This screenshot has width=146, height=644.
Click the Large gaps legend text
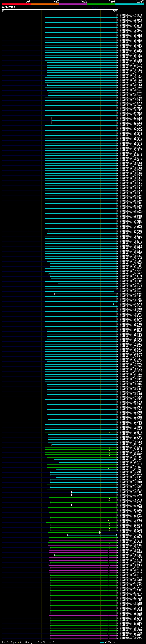[x=28, y=642]
